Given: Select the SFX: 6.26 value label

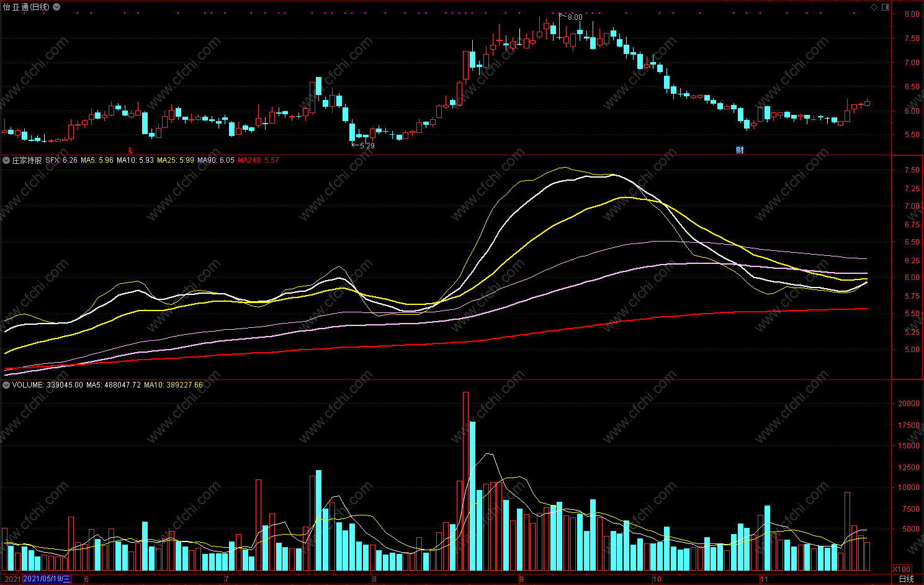Looking at the screenshot, I should (x=61, y=160).
